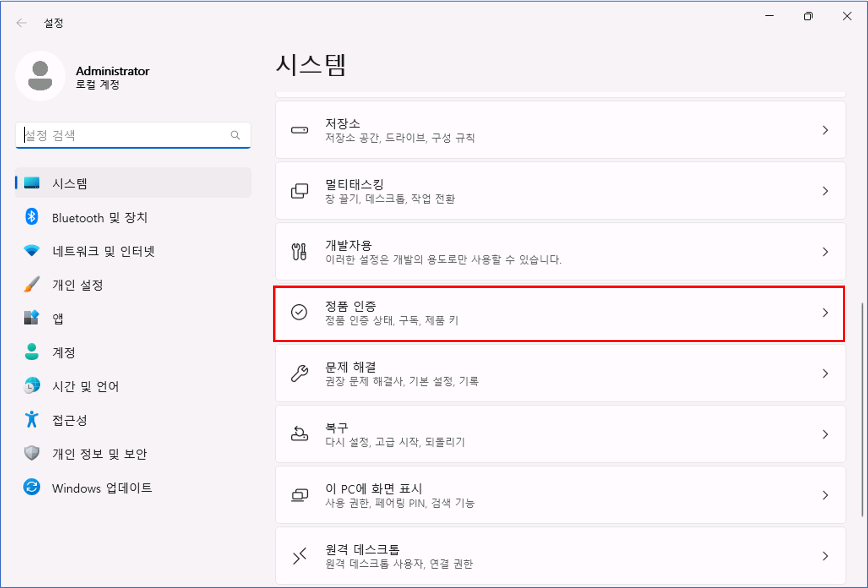Click the 개인 설정 paintbrush icon
The image size is (868, 588).
point(32,284)
